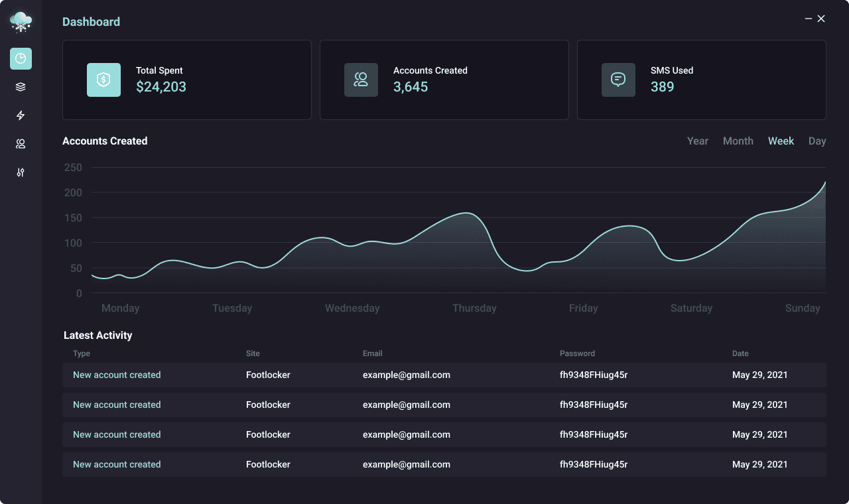
Task: Click Monday label on chart axis
Action: pos(121,308)
